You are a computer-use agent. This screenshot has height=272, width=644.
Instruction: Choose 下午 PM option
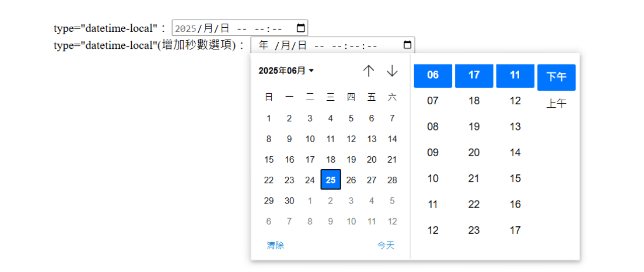coord(556,77)
